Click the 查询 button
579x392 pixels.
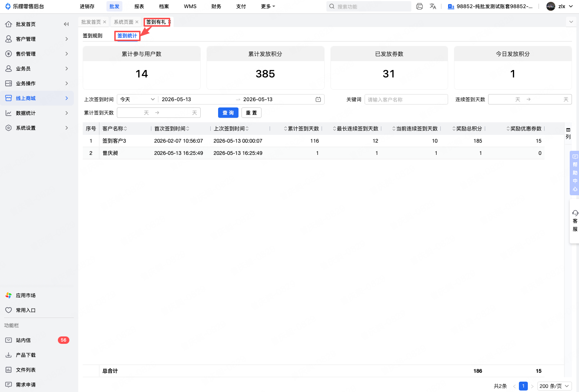pos(228,113)
